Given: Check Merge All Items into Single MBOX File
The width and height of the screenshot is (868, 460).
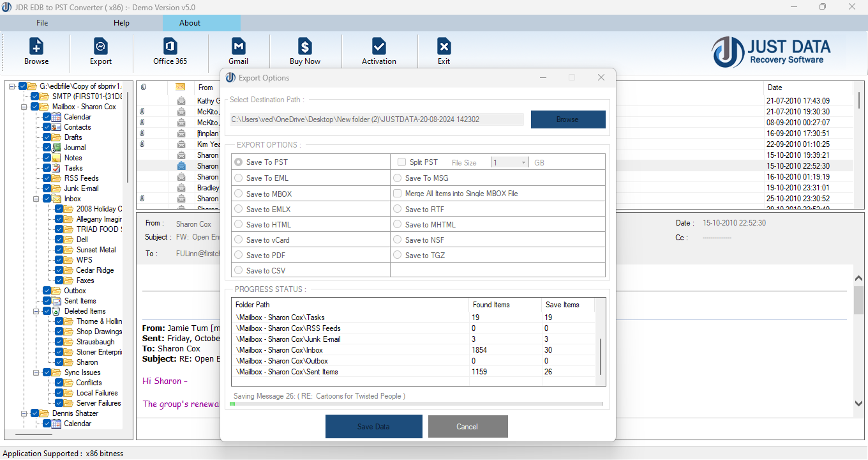Looking at the screenshot, I should (398, 194).
